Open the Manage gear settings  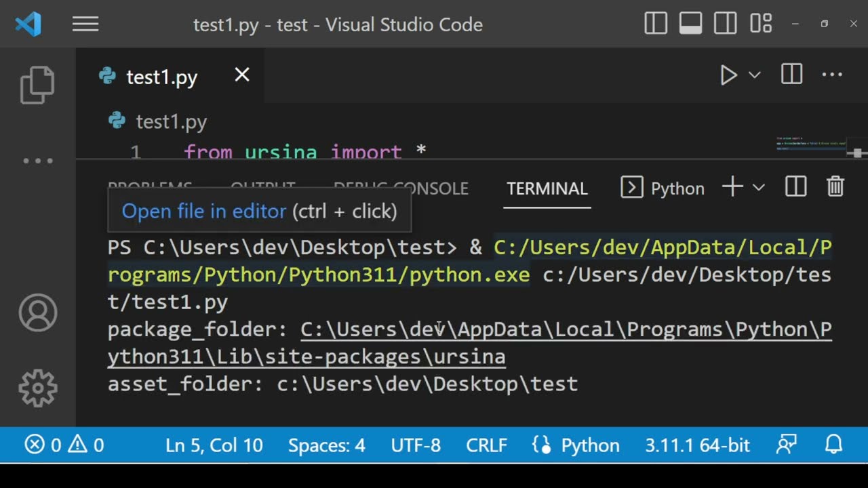pos(38,388)
